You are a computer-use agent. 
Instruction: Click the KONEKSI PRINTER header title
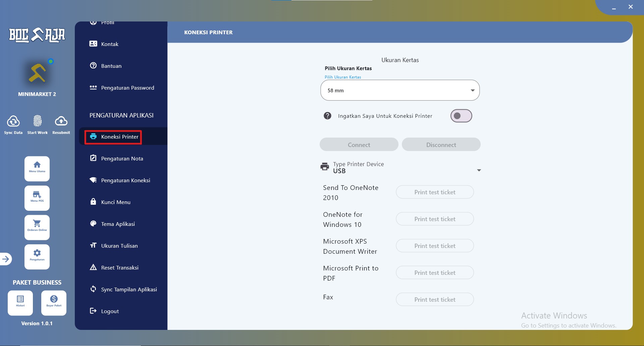(208, 32)
